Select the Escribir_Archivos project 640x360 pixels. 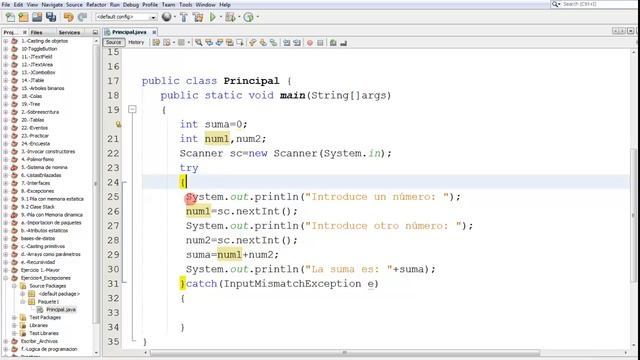tap(39, 341)
